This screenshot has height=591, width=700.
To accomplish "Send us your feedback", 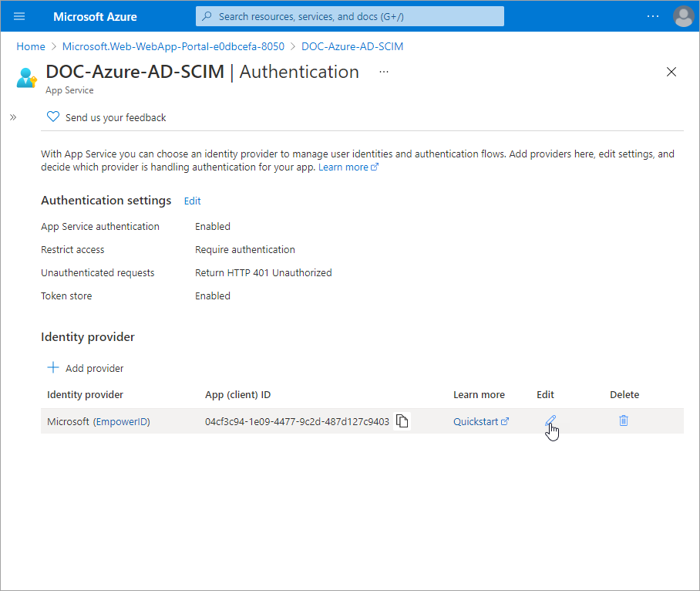I will coord(107,117).
